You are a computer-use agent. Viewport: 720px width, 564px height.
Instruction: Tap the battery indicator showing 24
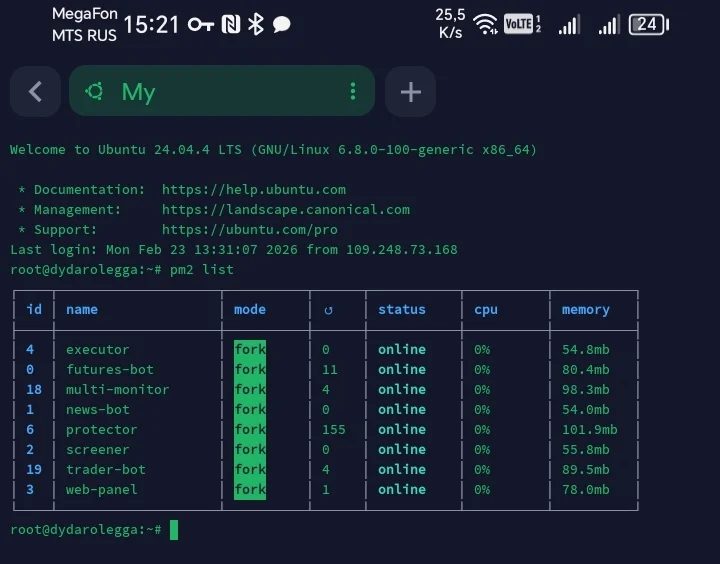click(x=648, y=24)
